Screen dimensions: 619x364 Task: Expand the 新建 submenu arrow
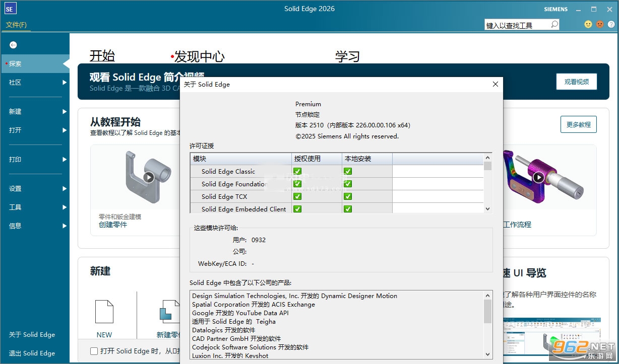click(65, 111)
